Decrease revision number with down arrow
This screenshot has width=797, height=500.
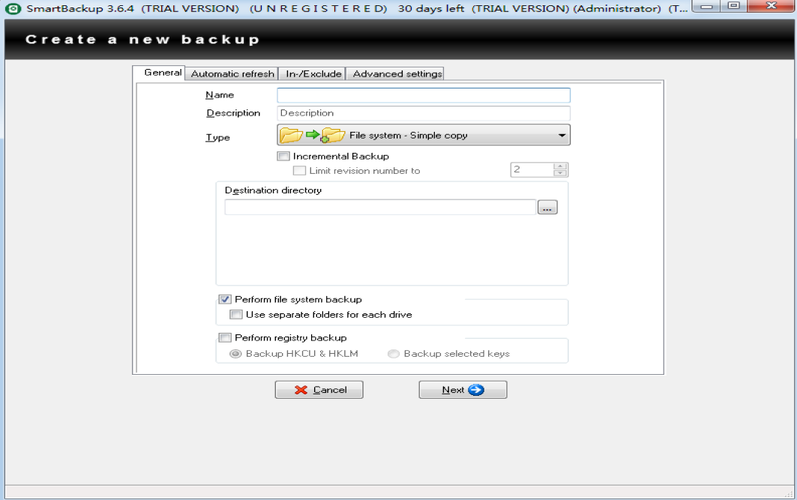coord(560,173)
